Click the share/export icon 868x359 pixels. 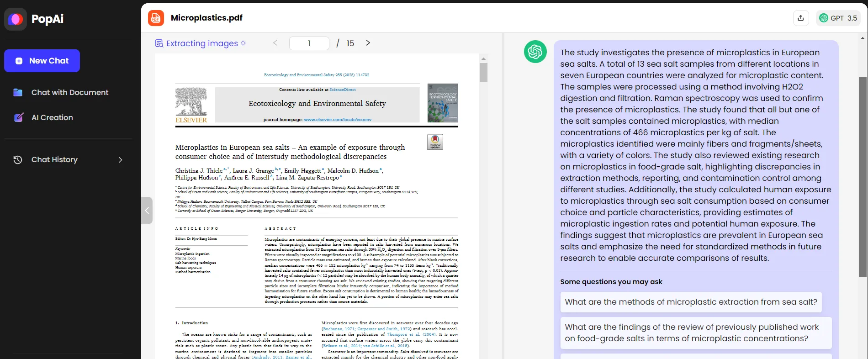coord(800,18)
